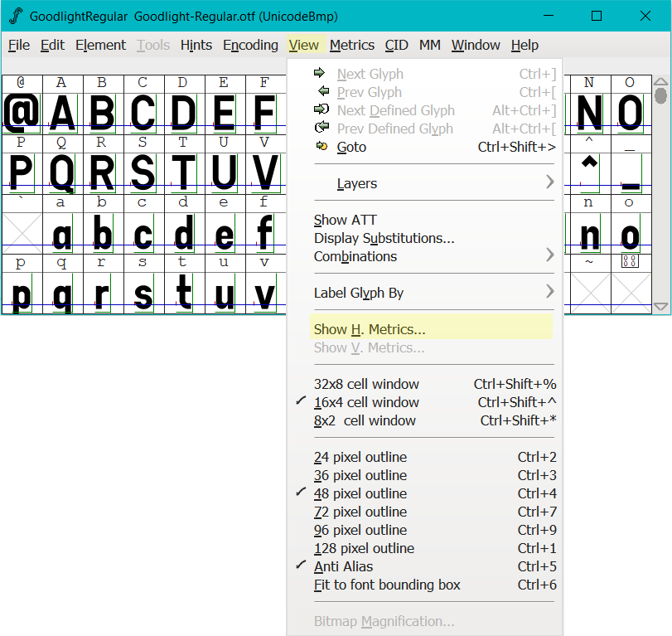Click the scrollbar down arrow

(661, 306)
